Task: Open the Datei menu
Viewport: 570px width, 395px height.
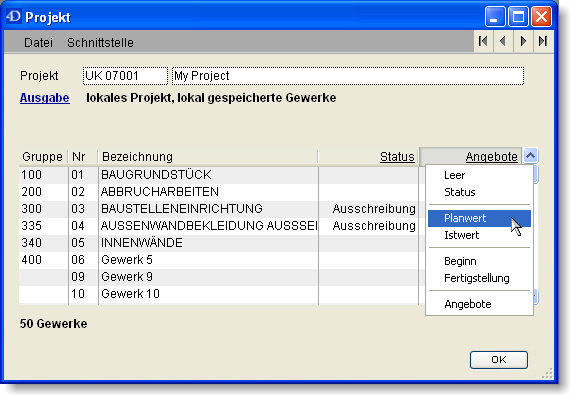Action: (x=38, y=43)
